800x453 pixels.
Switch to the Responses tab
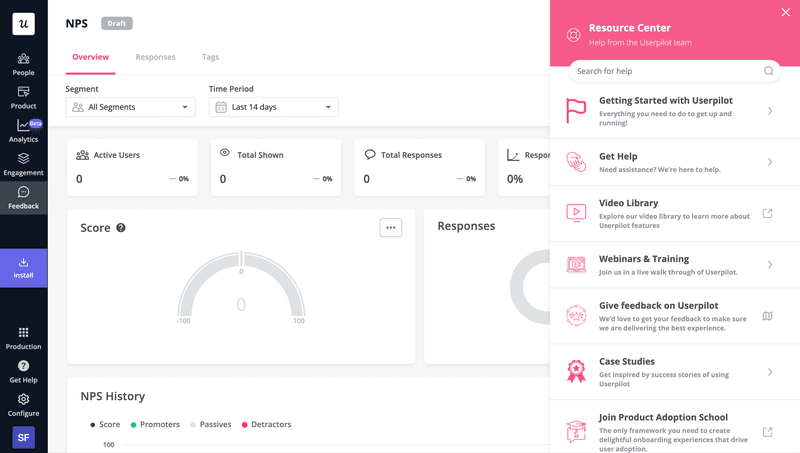(x=155, y=57)
